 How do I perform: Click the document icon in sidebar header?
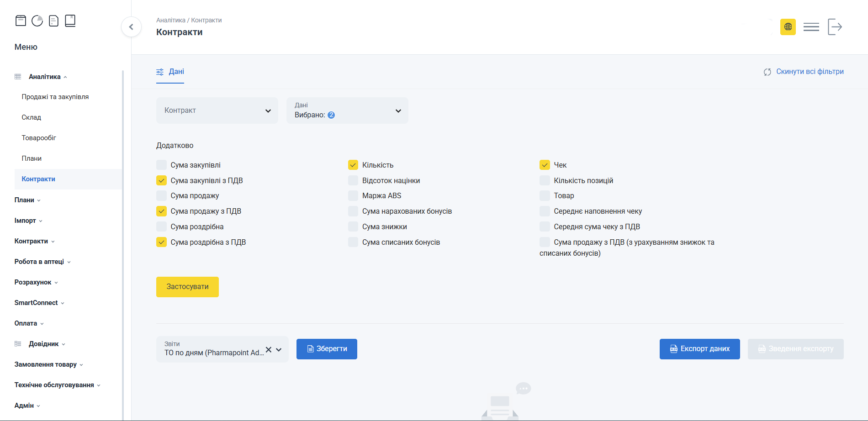53,21
